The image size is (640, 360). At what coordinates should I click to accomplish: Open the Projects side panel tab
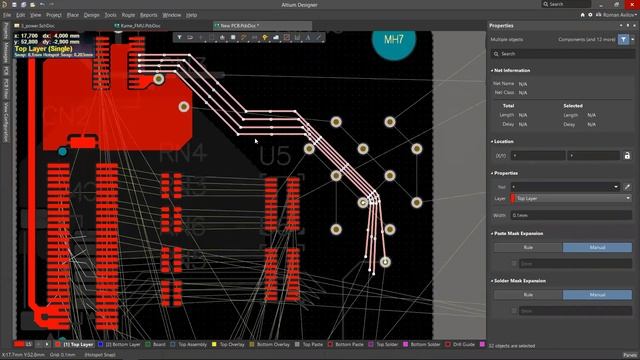pos(6,31)
